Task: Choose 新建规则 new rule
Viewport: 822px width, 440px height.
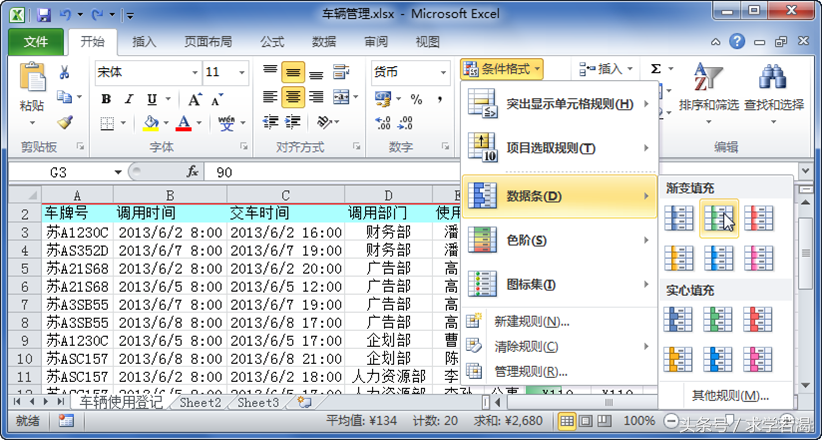Action: [559, 321]
